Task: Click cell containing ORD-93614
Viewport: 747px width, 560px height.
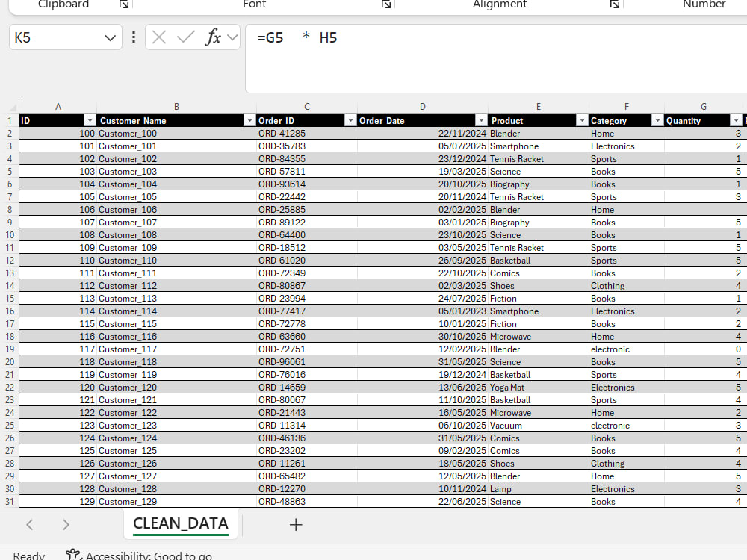Action: tap(307, 184)
